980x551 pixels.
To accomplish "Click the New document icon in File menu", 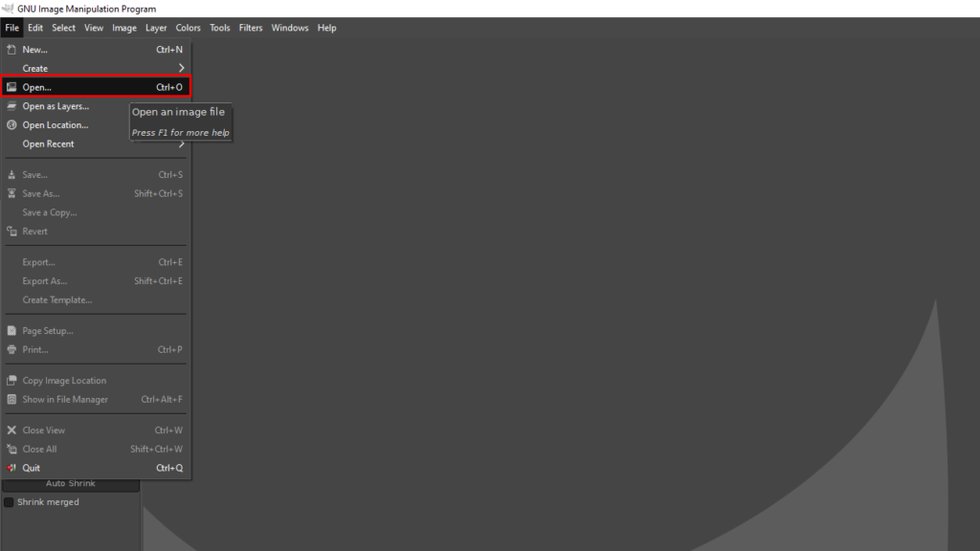I will pyautogui.click(x=11, y=50).
